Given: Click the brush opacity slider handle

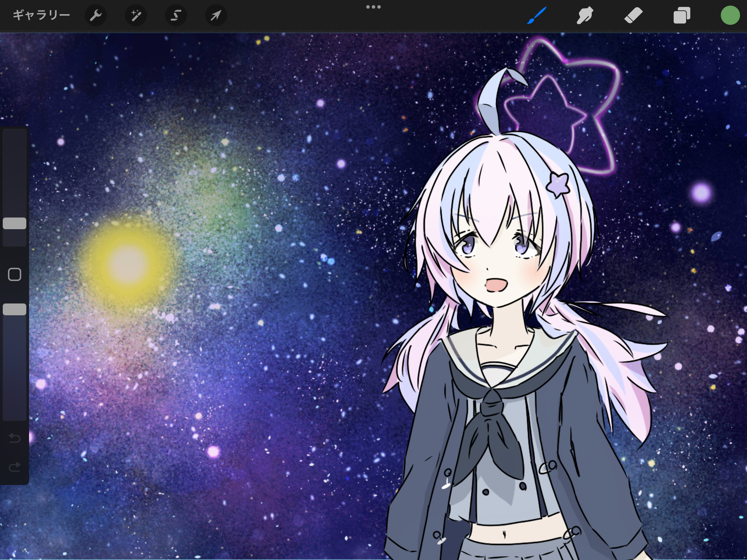Looking at the screenshot, I should pos(15,309).
